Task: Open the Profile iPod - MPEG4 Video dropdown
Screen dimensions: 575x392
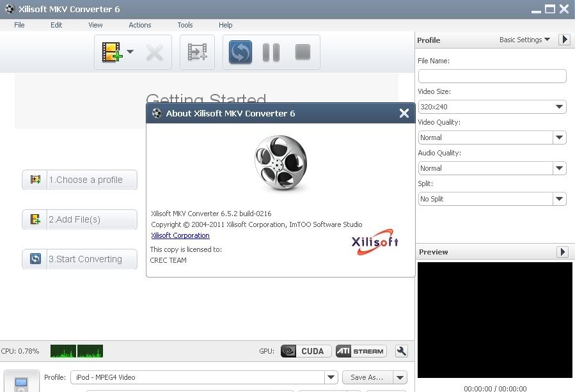Action: [204, 377]
